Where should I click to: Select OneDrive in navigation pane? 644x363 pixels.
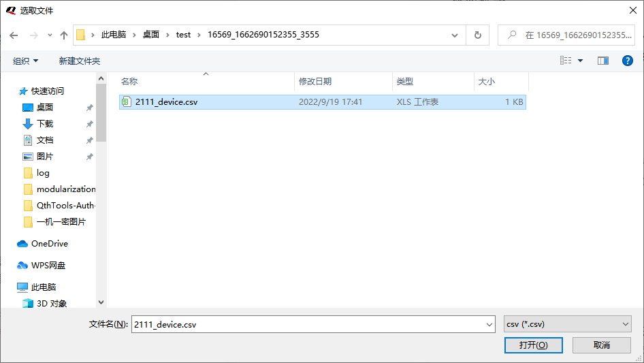pos(42,244)
